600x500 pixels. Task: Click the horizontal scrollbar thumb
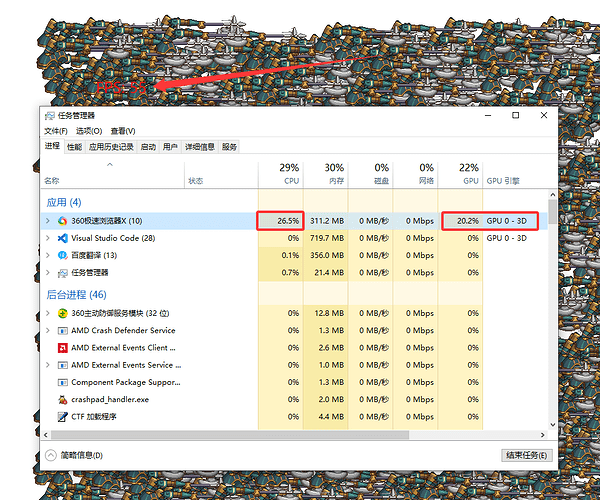point(230,435)
